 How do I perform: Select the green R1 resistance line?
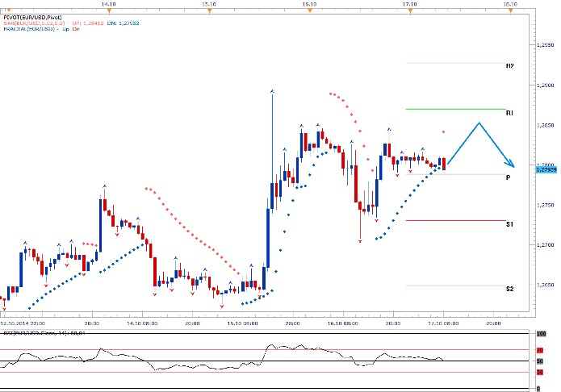455,109
